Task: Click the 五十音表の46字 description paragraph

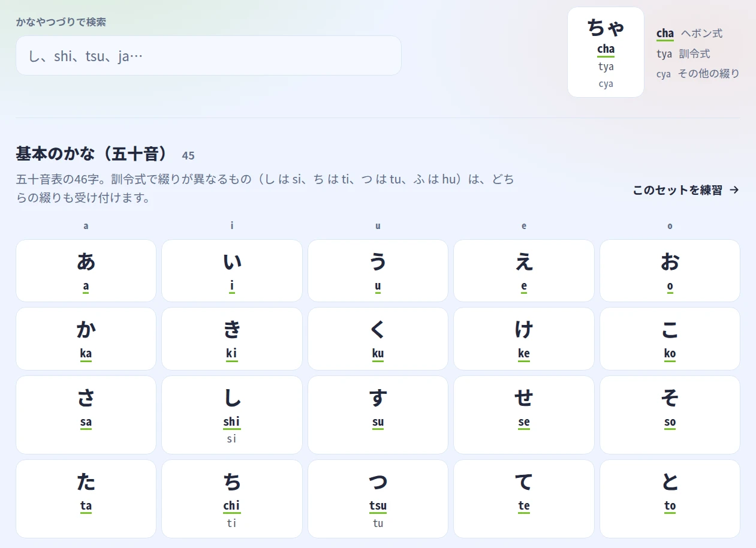Action: pos(265,188)
